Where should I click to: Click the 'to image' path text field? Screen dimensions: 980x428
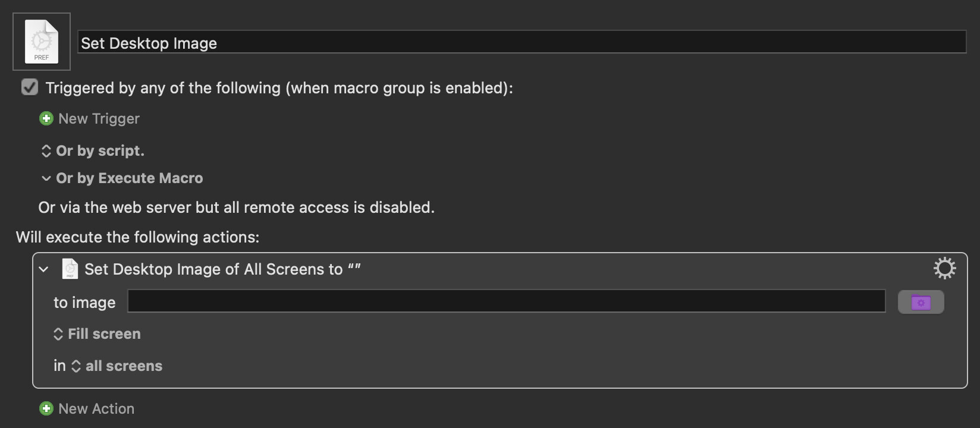[x=506, y=301]
